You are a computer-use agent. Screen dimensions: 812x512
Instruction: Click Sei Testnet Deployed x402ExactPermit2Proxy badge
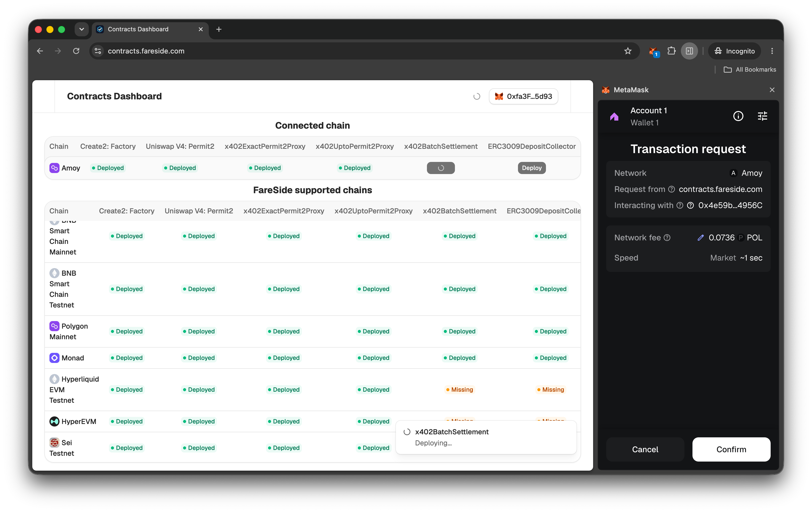[284, 448]
